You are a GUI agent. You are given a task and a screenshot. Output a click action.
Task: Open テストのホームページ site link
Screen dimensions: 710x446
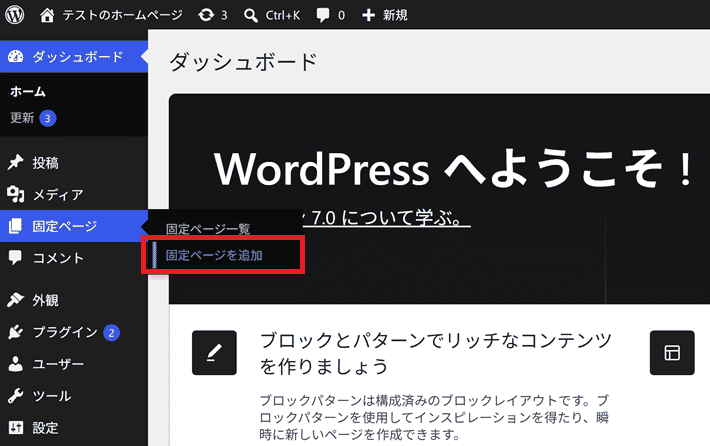(122, 15)
